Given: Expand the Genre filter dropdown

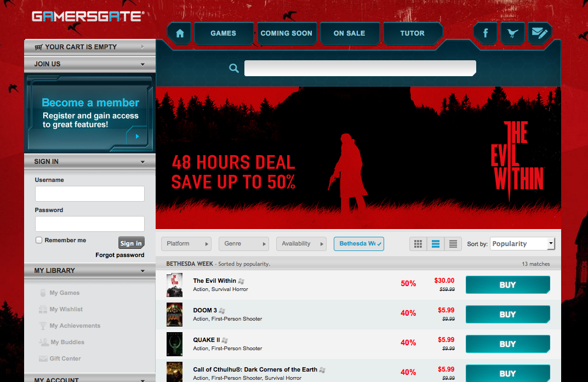Looking at the screenshot, I should (244, 244).
